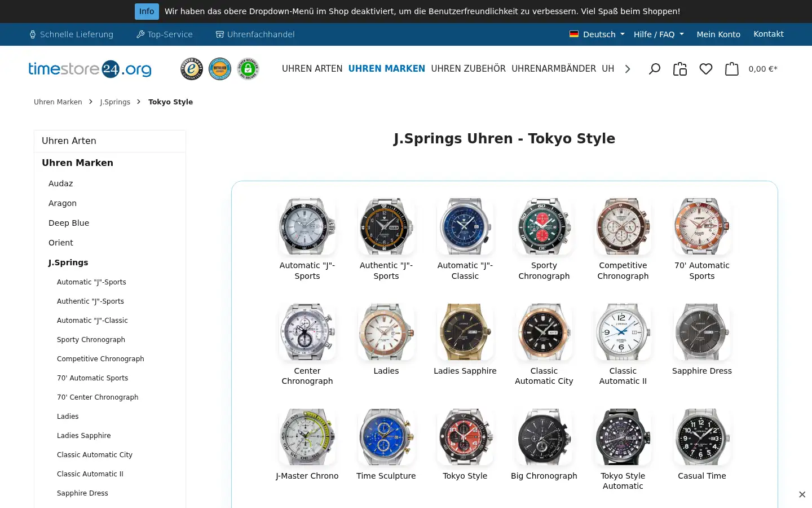The height and width of the screenshot is (508, 812).
Task: Click Tokyo Style Automatic watch thumbnail
Action: pos(623,437)
